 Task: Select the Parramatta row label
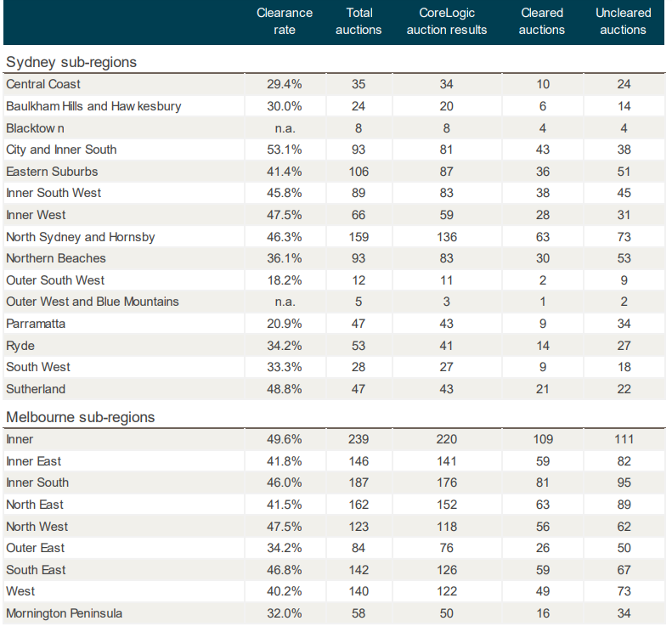tap(36, 324)
